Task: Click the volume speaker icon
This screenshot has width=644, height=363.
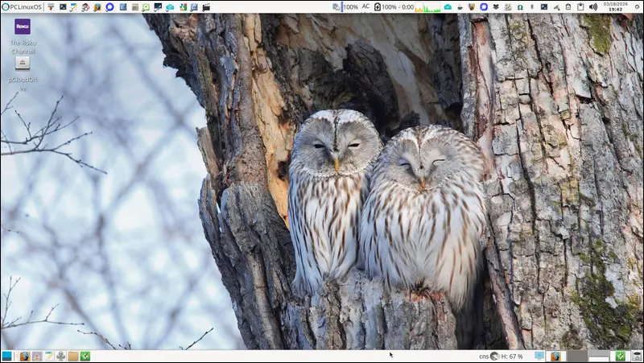Action: (x=593, y=7)
